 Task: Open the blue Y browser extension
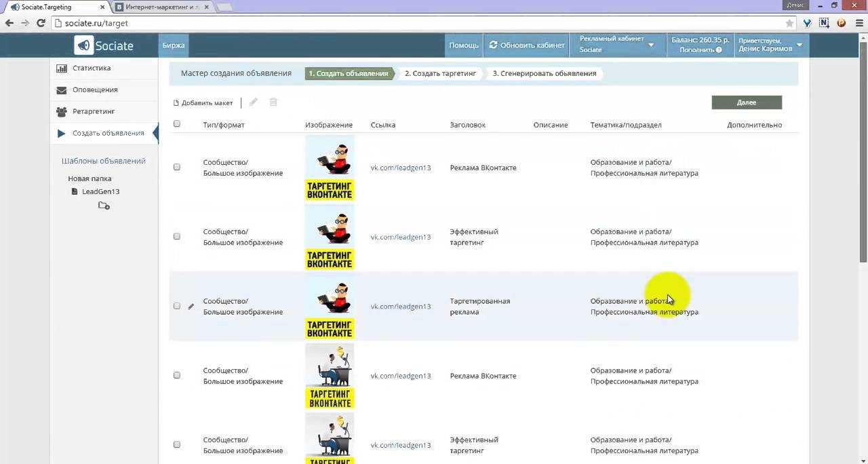[x=807, y=23]
